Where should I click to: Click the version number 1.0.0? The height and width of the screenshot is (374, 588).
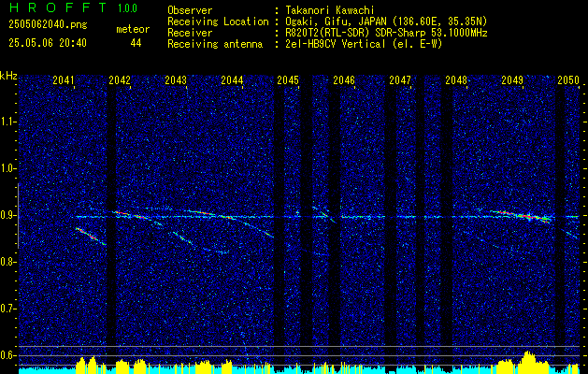click(127, 7)
